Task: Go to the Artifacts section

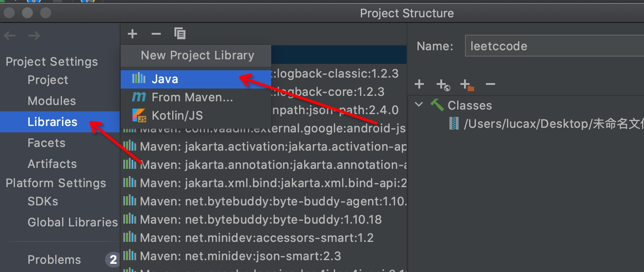Action: pos(52,164)
